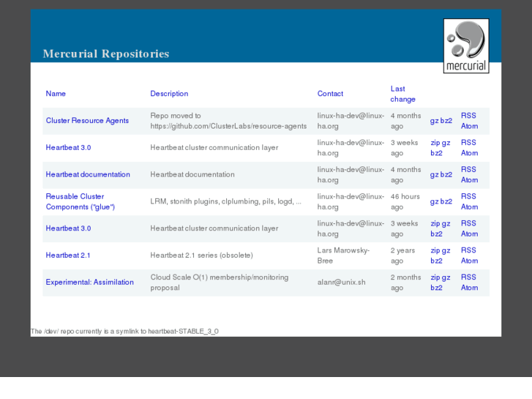Open RSS feed for Experimental: Assimilation
Screen dimensions: 532x399
point(468,277)
